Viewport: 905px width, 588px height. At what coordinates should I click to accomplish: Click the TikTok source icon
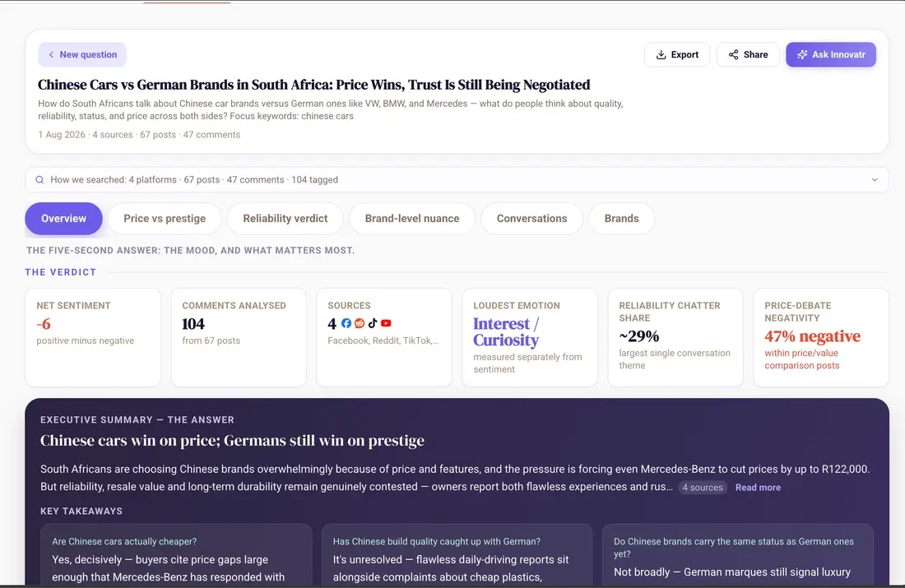coord(373,323)
